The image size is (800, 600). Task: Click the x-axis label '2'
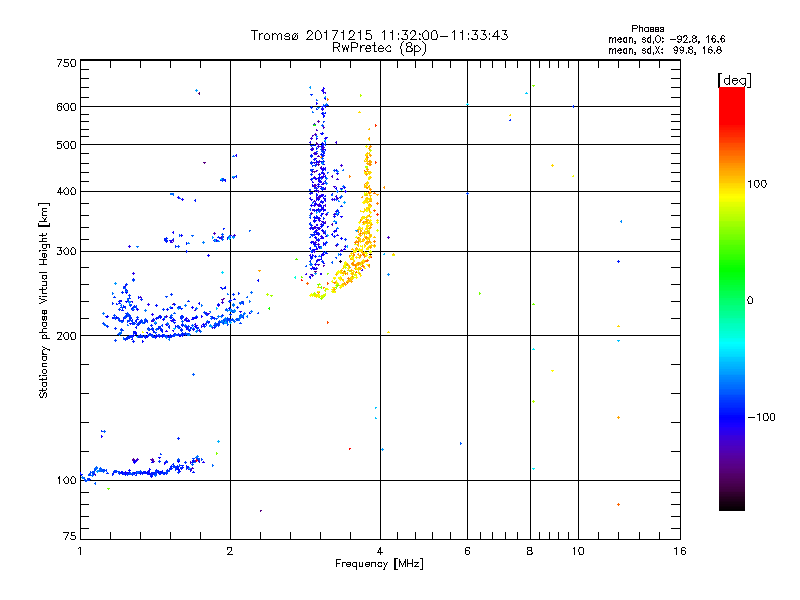tap(230, 551)
